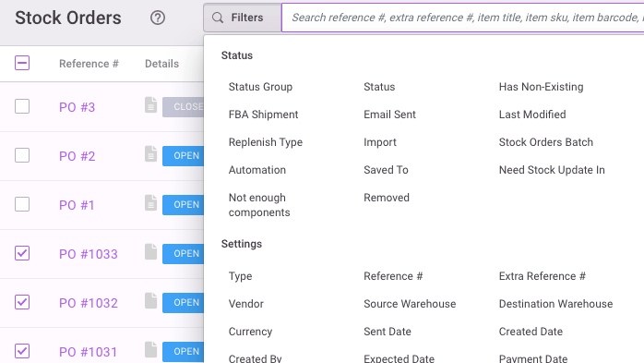The image size is (644, 363).
Task: Add the Source Warehouse filter
Action: (x=410, y=304)
